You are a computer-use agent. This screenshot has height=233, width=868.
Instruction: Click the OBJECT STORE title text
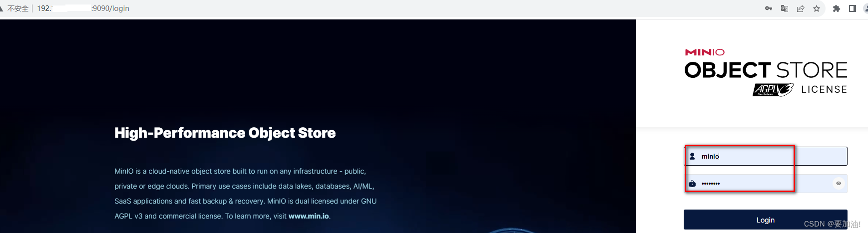click(x=766, y=70)
